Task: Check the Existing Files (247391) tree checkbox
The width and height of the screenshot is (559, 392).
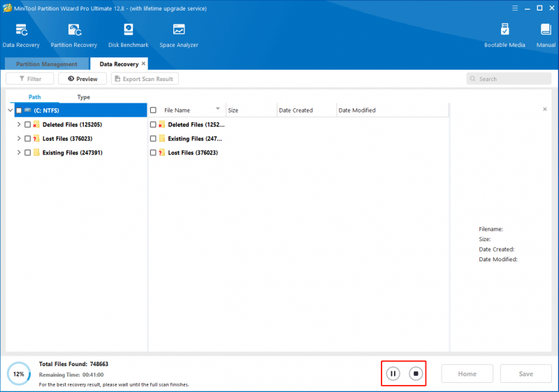Action: [27, 152]
